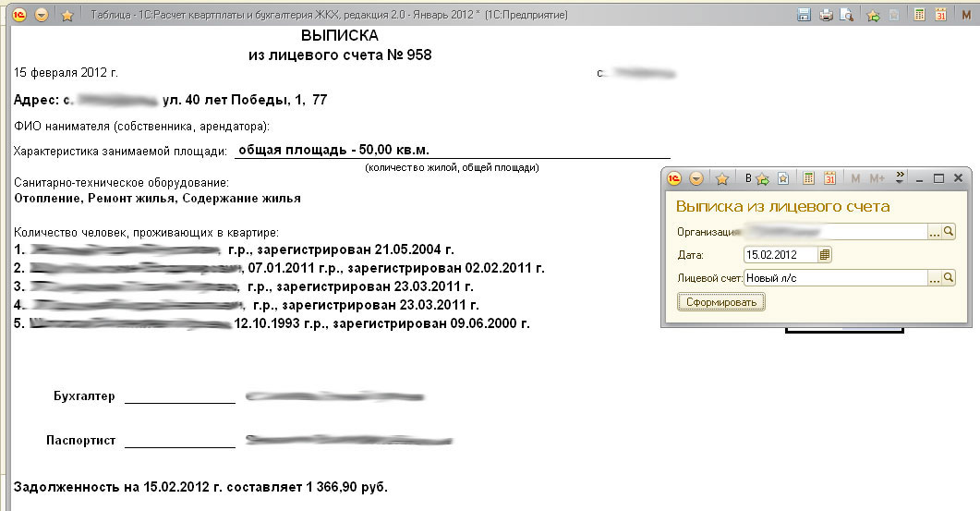Click the Сформировать button
The image size is (980, 511).
pyautogui.click(x=721, y=302)
